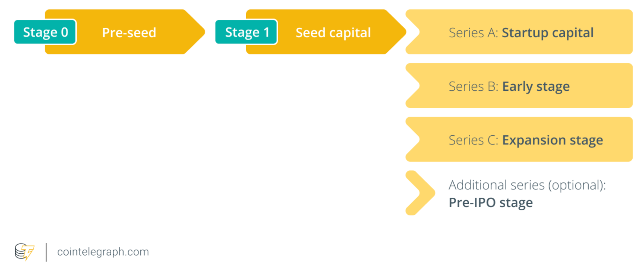Screen dimensions: 644x264
Task: Click the Pre-seed text label
Action: tap(129, 33)
